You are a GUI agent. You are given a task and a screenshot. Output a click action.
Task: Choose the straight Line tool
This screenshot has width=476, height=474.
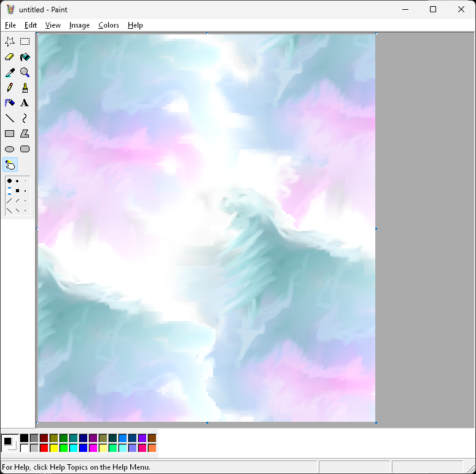click(10, 118)
